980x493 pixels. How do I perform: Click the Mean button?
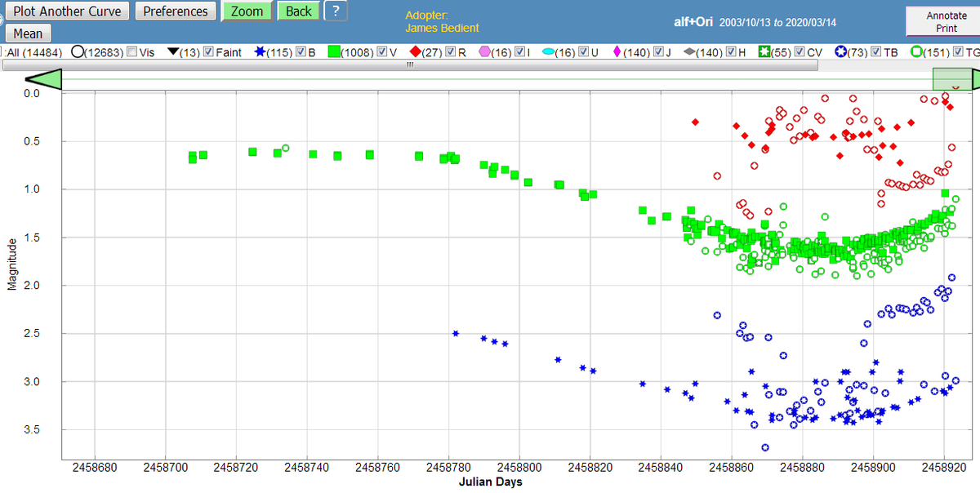(28, 33)
